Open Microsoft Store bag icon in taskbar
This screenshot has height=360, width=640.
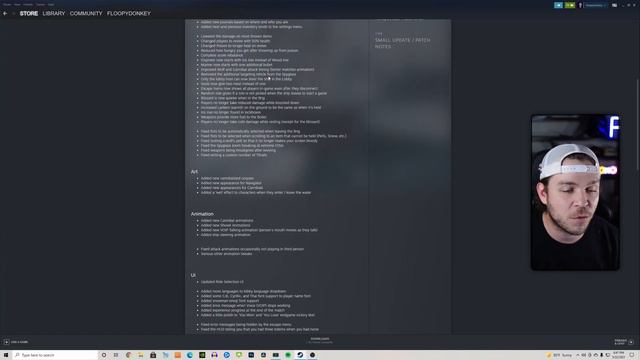(x=153, y=355)
